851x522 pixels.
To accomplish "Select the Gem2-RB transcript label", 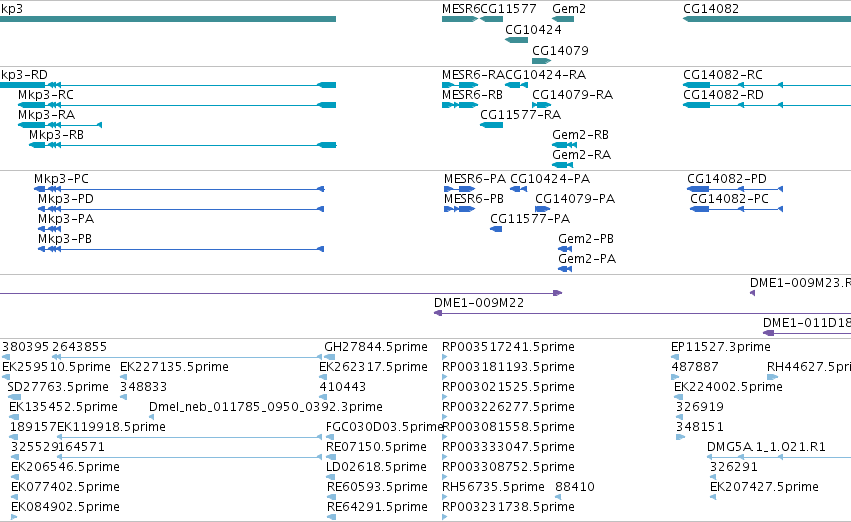I will click(580, 135).
